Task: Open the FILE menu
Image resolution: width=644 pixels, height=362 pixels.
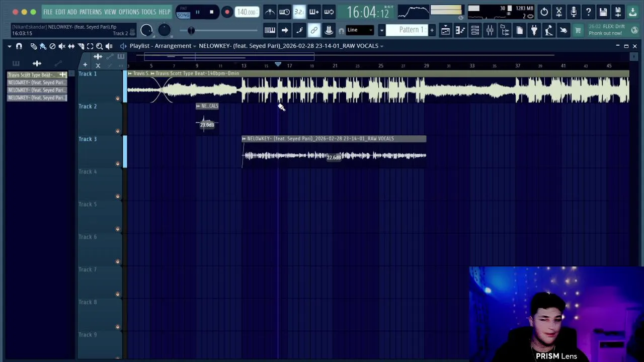Action: pos(48,12)
